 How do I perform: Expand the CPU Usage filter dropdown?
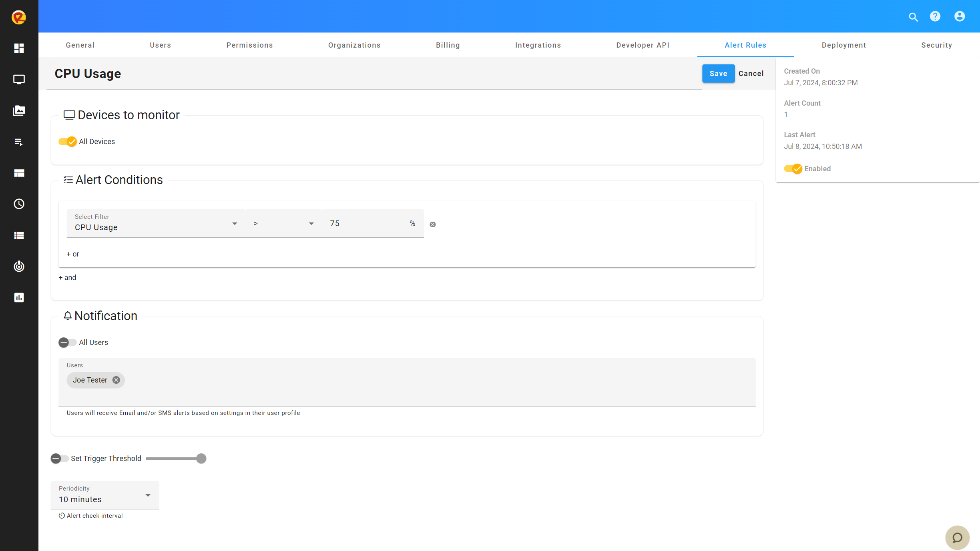(155, 223)
